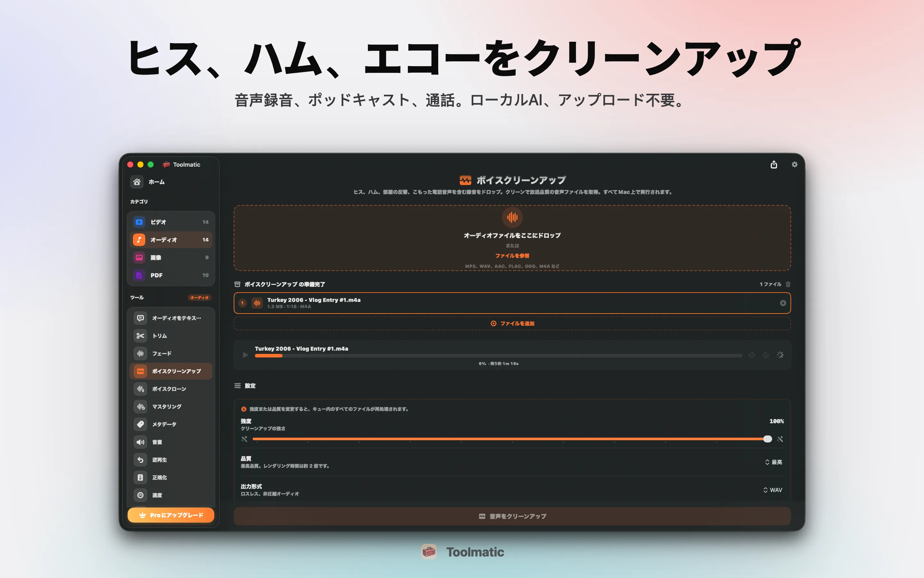The image size is (924, 578).
Task: Click the queue archive icon beside 準備完了
Action: (x=237, y=284)
